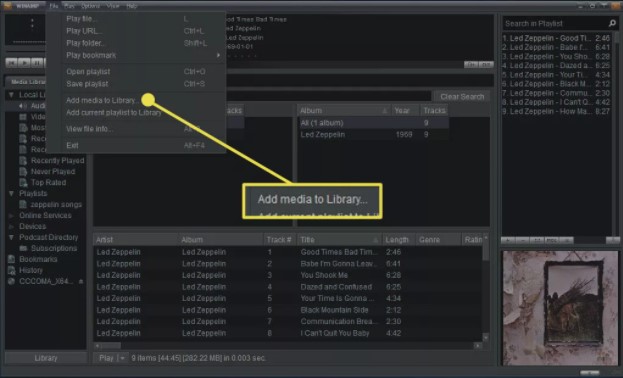Screen dimensions: 623x378
Task: Select track 'Black Mountain Side' row
Action: pyautogui.click(x=288, y=310)
